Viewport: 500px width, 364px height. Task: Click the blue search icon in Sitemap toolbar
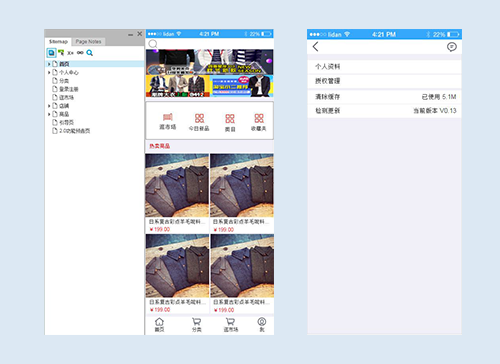[89, 53]
